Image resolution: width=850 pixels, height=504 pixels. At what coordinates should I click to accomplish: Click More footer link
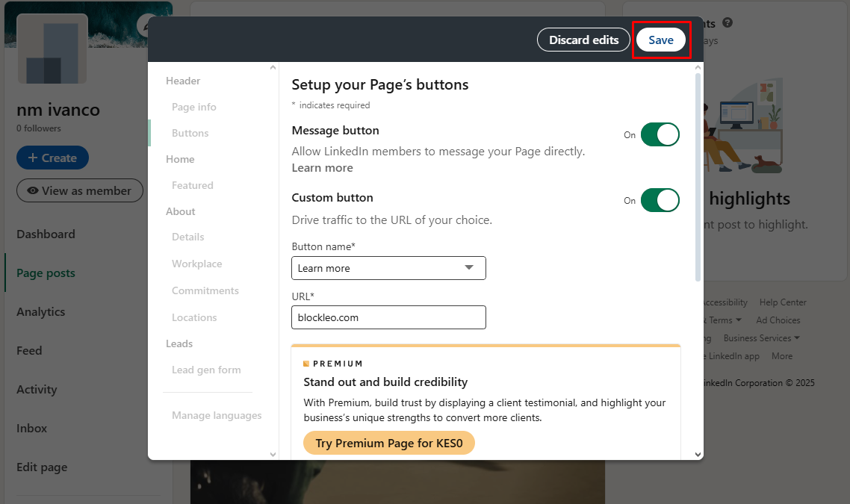coord(782,356)
